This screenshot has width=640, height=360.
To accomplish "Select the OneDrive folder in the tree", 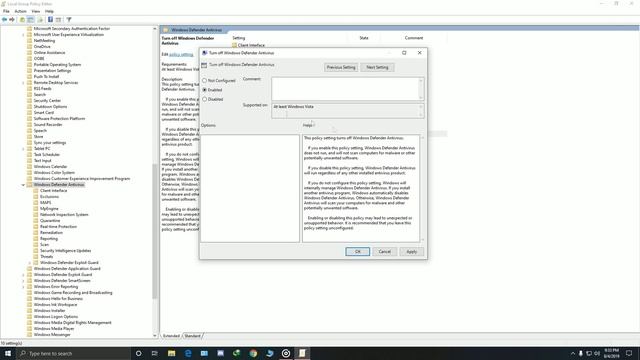I will coord(42,47).
